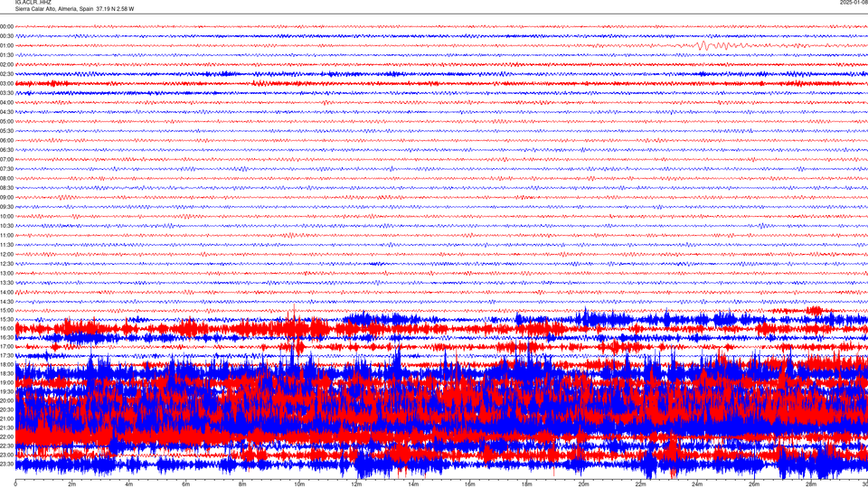The width and height of the screenshot is (868, 488).
Task: Select the 11:30 trace label
Action: (6, 245)
